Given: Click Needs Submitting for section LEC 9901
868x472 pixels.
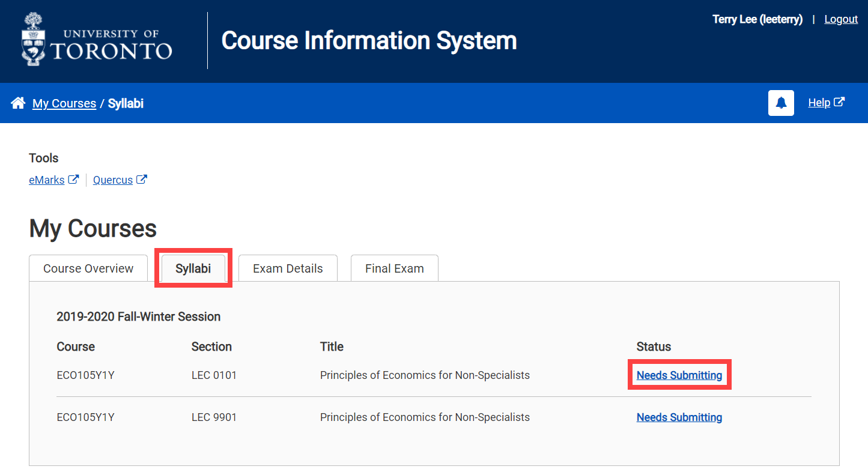Looking at the screenshot, I should (679, 417).
